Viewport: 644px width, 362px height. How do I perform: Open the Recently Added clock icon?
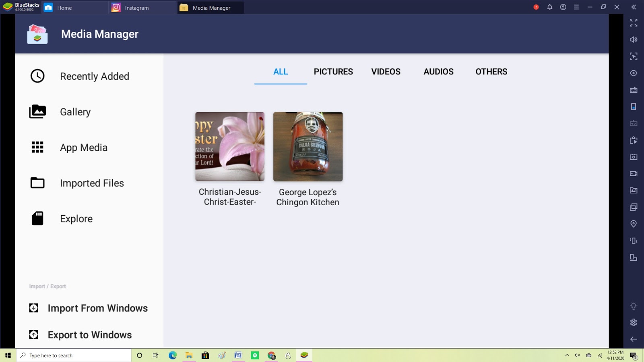point(37,76)
